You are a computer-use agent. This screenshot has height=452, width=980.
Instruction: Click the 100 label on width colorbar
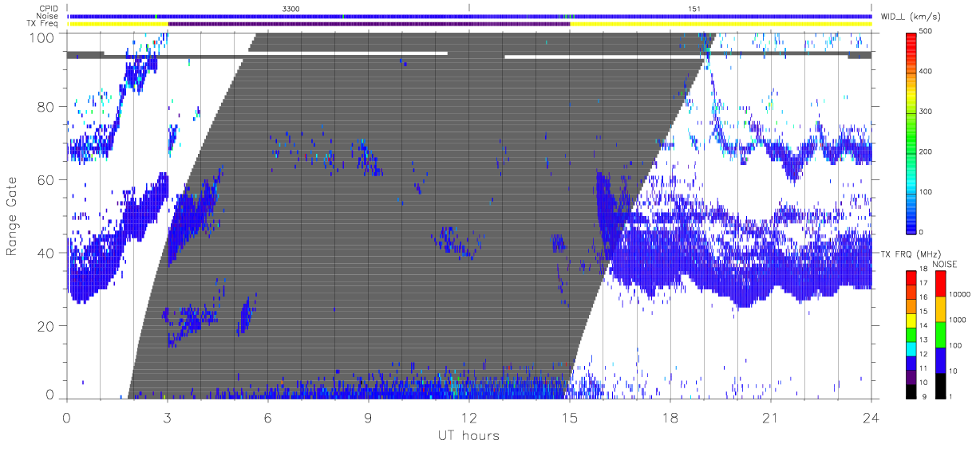click(927, 192)
